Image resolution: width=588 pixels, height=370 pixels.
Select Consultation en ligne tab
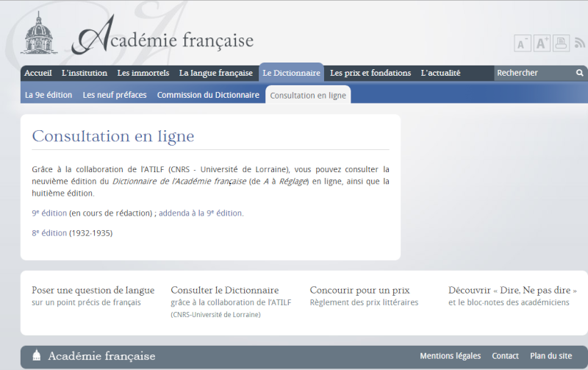pos(308,95)
